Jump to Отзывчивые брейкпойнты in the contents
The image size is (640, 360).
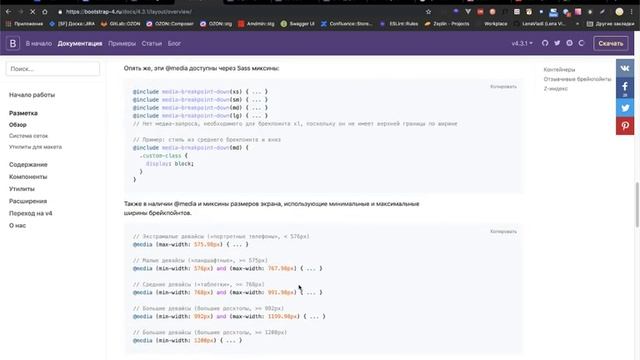(x=577, y=79)
